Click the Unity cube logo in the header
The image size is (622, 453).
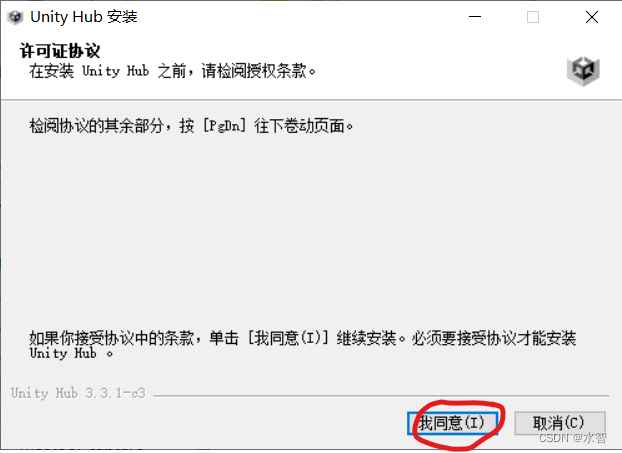point(583,71)
